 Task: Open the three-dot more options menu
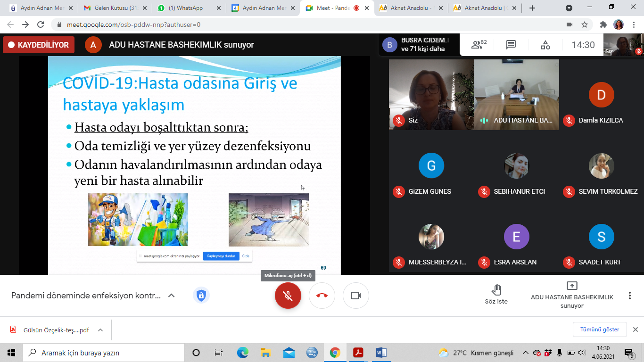pos(629,296)
